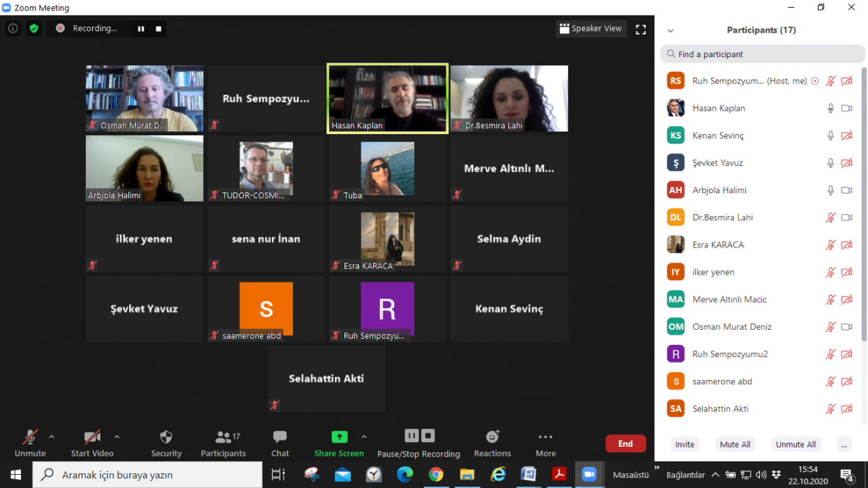Open notification center icon in taskbar
The image size is (868, 488).
point(848,475)
